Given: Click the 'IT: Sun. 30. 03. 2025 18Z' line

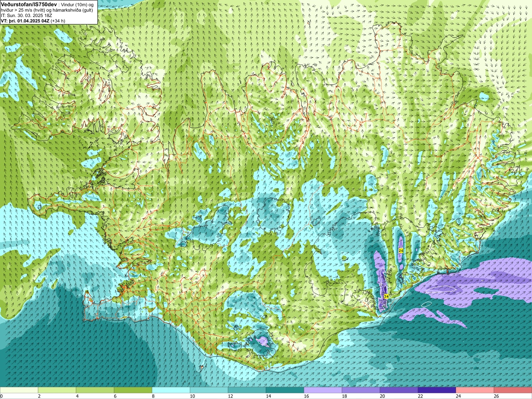Looking at the screenshot, I should (x=27, y=15).
